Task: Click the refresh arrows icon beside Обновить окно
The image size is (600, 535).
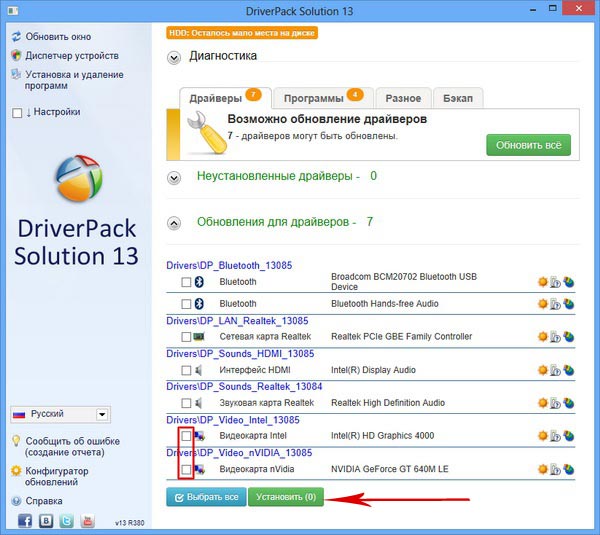Action: coord(16,37)
